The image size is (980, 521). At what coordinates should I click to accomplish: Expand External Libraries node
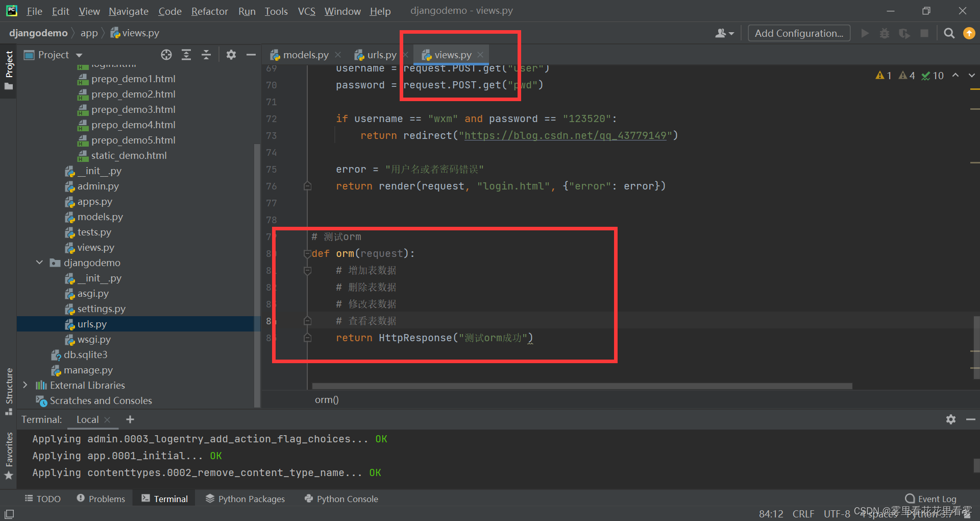25,385
